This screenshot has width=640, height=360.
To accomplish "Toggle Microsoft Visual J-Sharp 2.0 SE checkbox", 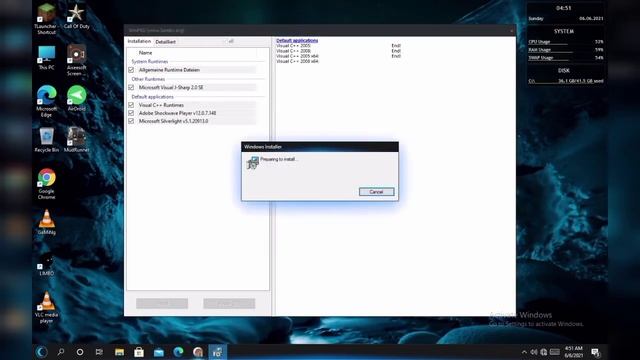I will click(131, 87).
